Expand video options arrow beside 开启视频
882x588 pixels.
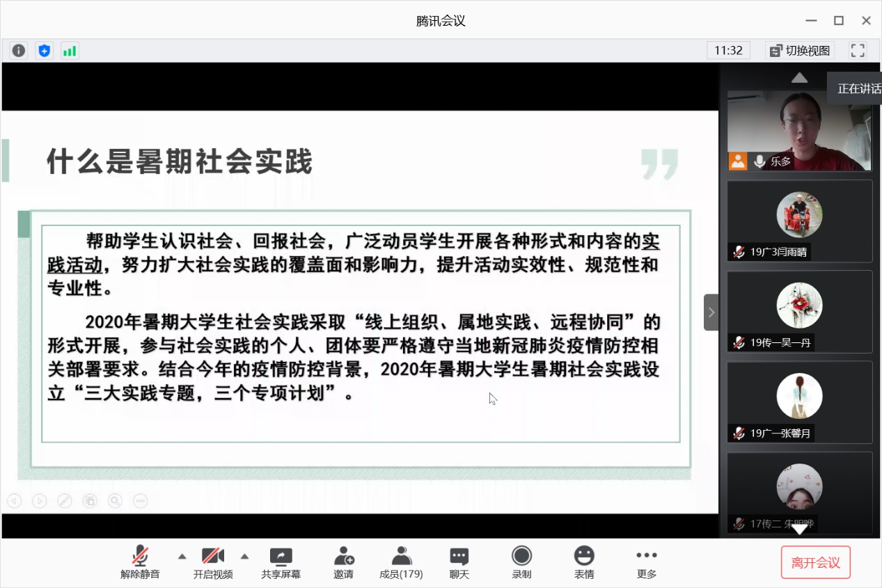245,556
